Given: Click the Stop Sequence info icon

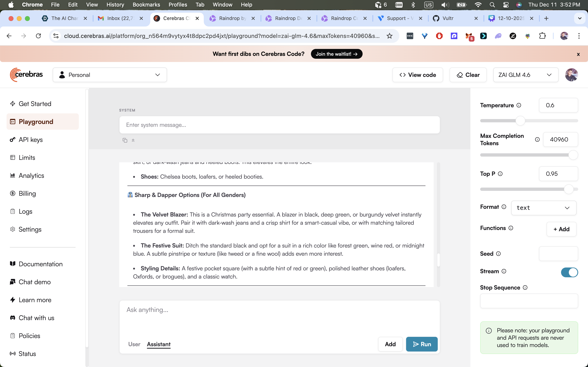Looking at the screenshot, I should pyautogui.click(x=525, y=288).
